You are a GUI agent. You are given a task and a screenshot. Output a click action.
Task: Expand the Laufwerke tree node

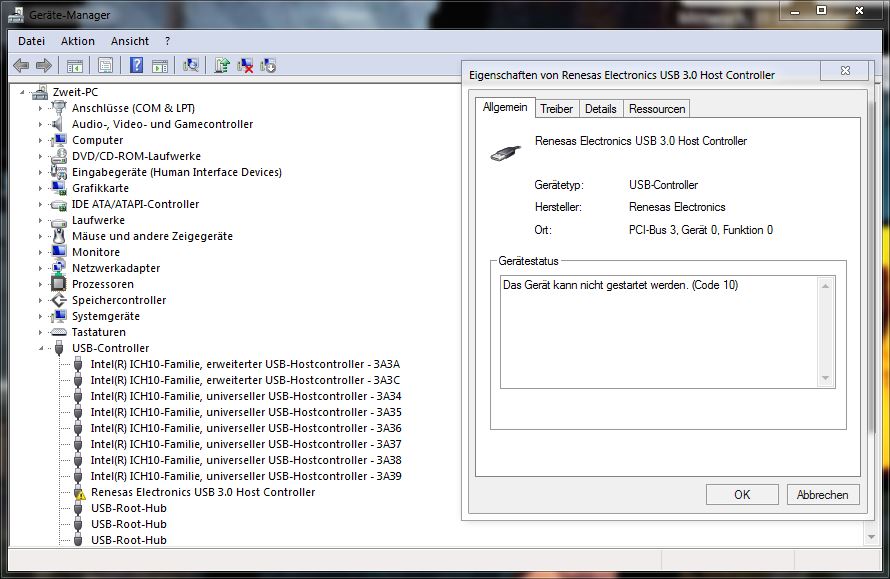40,220
